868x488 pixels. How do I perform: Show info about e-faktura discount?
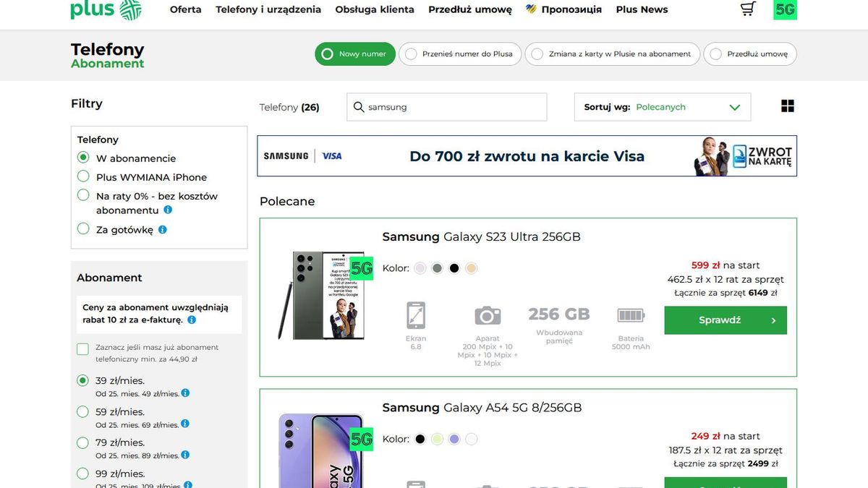coord(192,320)
